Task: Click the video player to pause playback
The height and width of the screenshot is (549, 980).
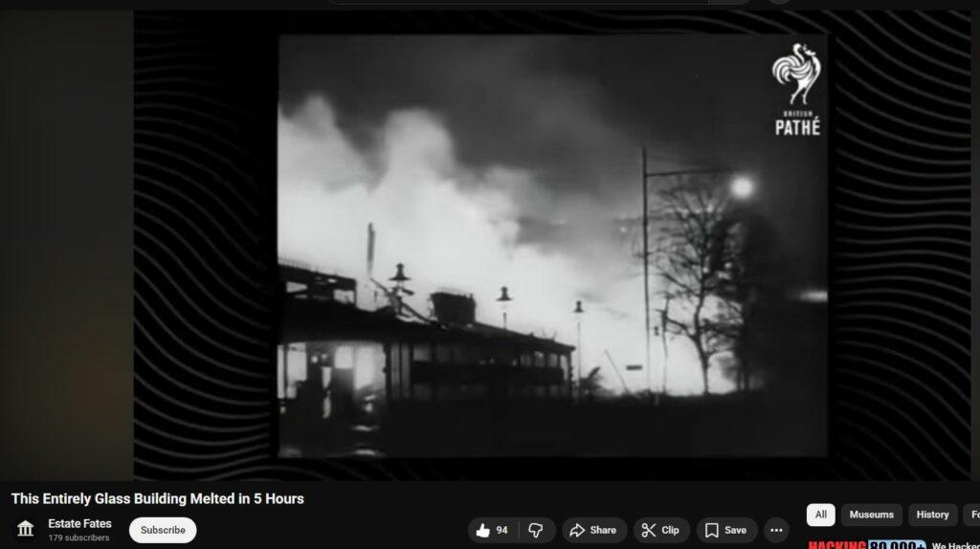Action: click(552, 246)
